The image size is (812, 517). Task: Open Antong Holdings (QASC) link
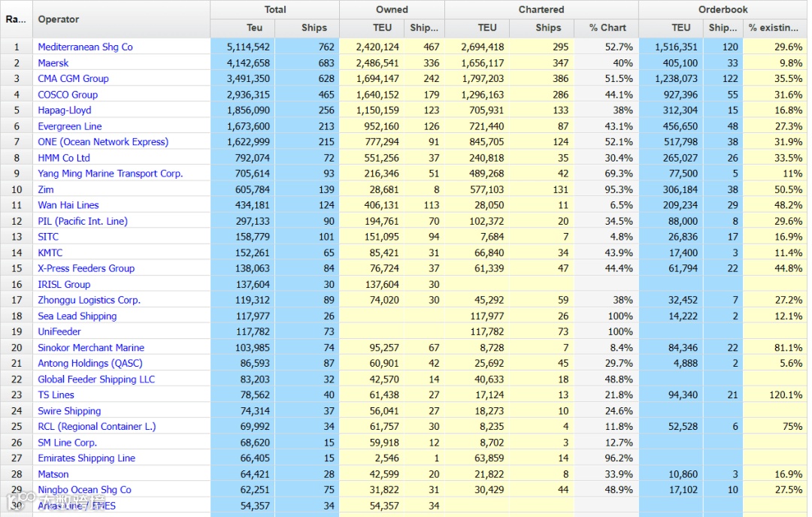click(x=89, y=363)
